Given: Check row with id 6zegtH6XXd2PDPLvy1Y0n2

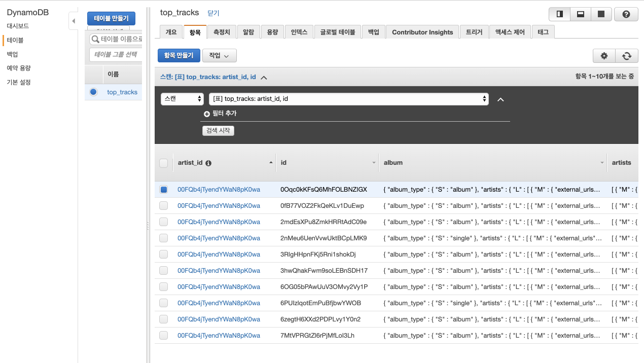Looking at the screenshot, I should tap(163, 319).
